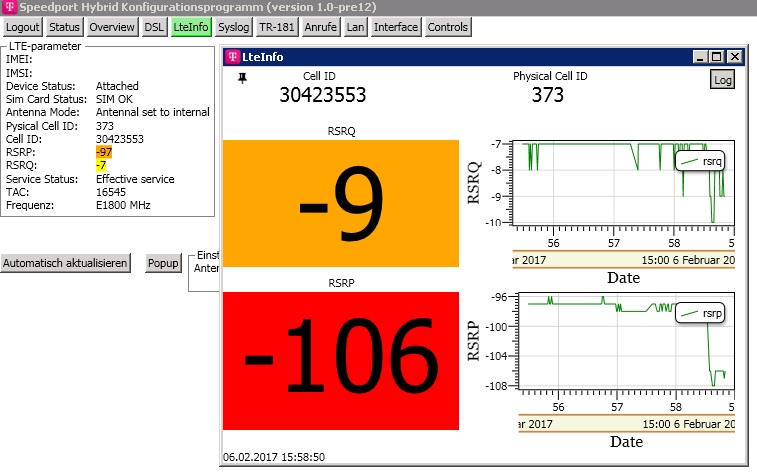Open the Anrufe tab
Image resolution: width=757 pixels, height=474 pixels.
click(321, 27)
